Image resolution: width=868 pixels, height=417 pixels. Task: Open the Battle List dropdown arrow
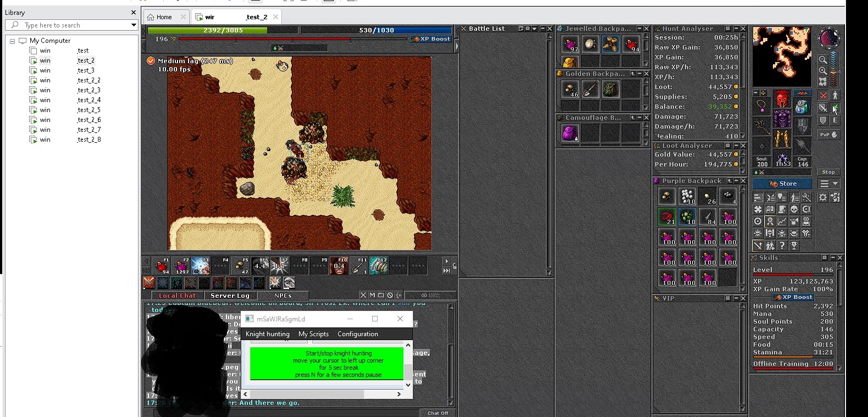click(x=534, y=29)
